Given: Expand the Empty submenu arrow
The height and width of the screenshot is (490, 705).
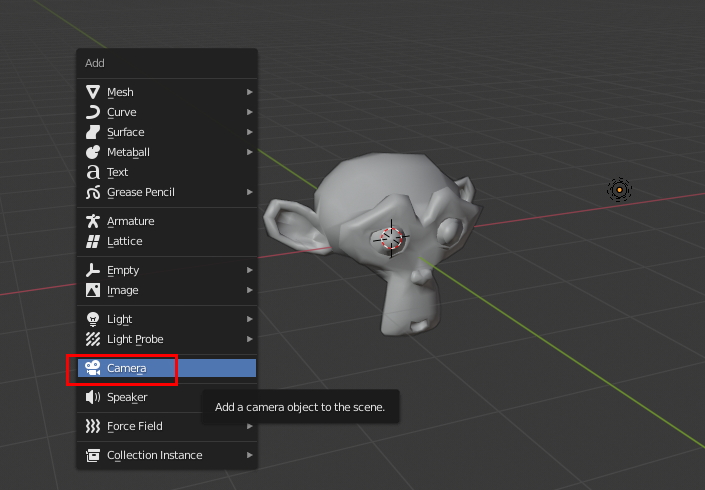Looking at the screenshot, I should [x=250, y=270].
